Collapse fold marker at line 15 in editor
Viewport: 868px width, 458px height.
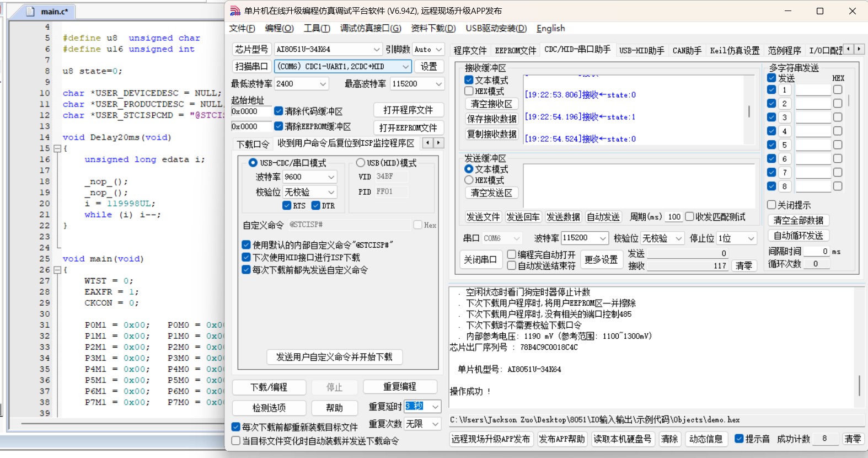click(x=57, y=148)
